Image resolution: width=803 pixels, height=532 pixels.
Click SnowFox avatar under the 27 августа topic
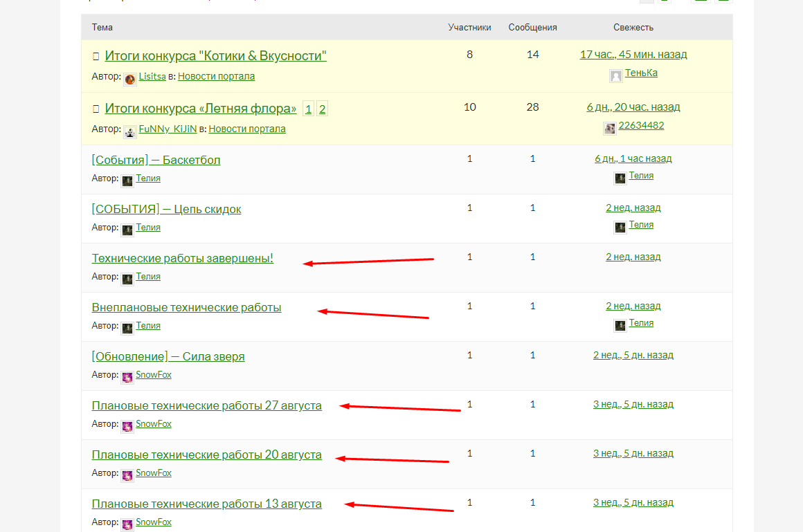click(x=127, y=425)
